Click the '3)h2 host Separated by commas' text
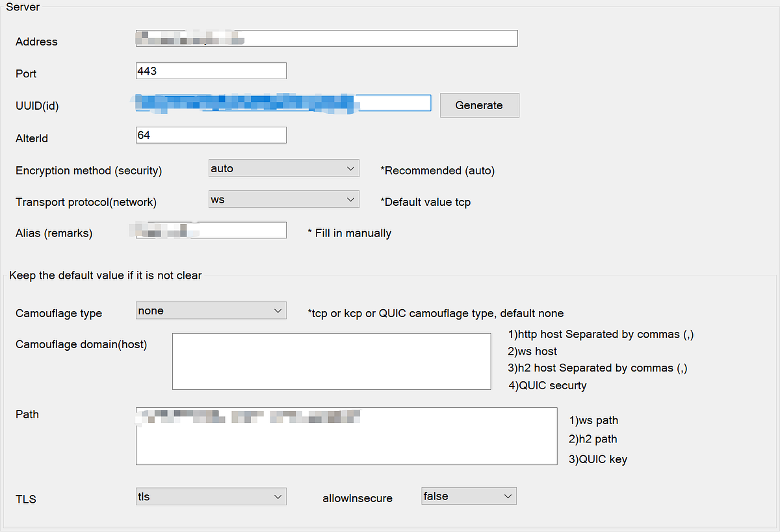This screenshot has width=780, height=532. click(597, 368)
